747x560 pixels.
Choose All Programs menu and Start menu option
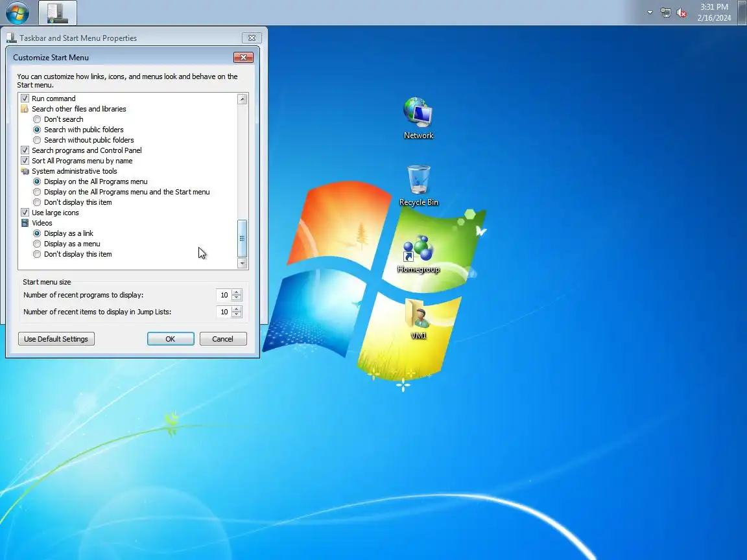point(37,192)
